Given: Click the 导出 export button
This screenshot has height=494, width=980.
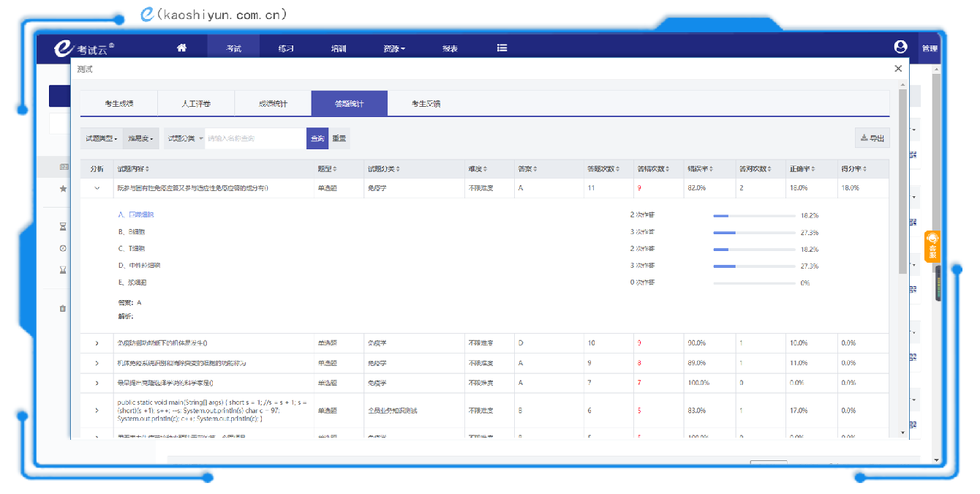Looking at the screenshot, I should tap(872, 138).
